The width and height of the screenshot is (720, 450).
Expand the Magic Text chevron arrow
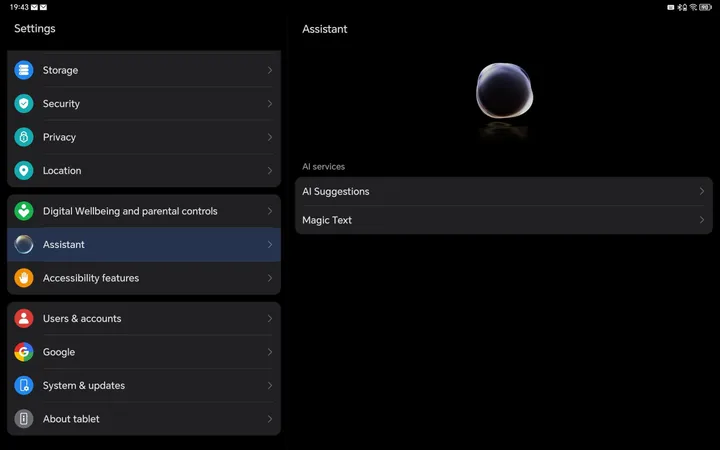702,220
